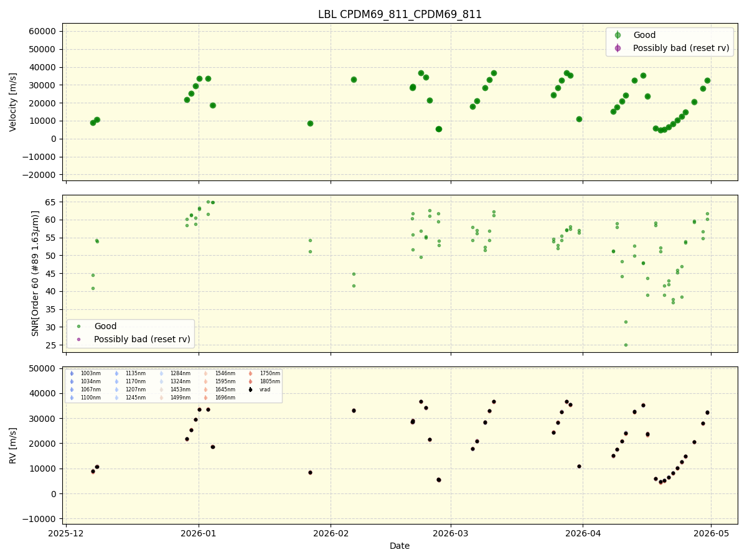
Task: Click the Date x-axis label
Action: pyautogui.click(x=400, y=546)
